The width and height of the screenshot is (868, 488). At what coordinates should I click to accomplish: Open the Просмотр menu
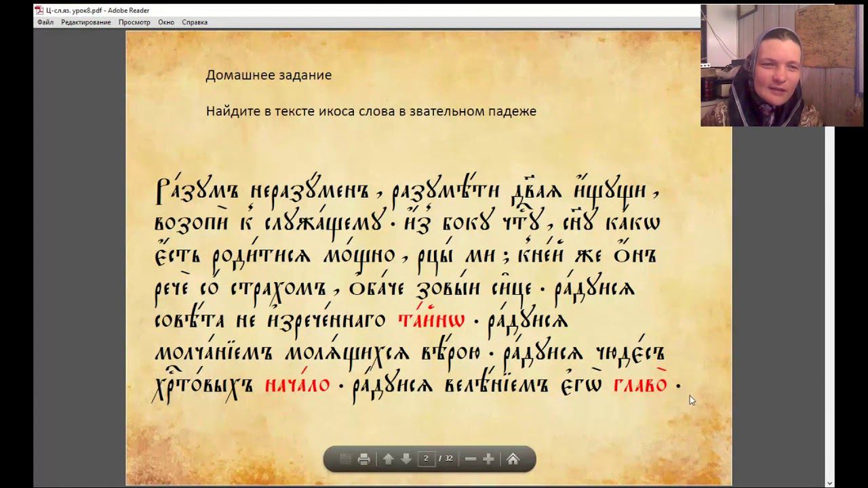click(x=134, y=22)
